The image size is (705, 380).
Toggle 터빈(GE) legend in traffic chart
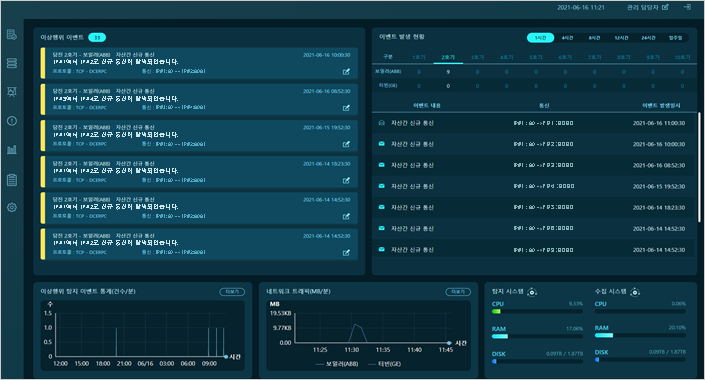click(x=384, y=364)
